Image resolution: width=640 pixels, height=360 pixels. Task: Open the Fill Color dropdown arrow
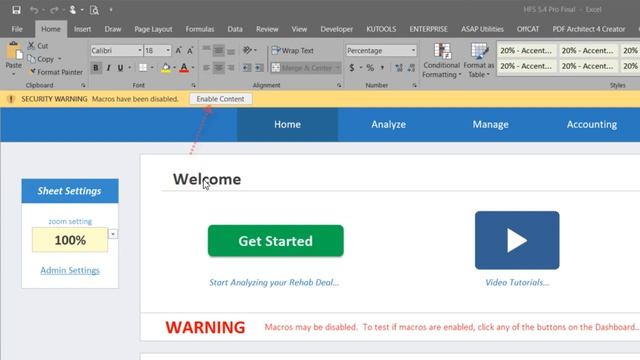tap(174, 68)
